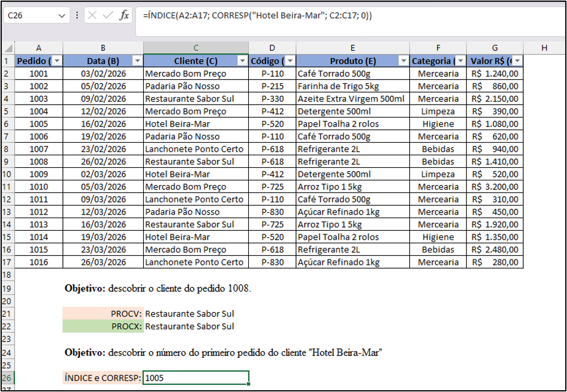Image resolution: width=567 pixels, height=392 pixels.
Task: Click the PROCX label cell
Action: click(x=103, y=326)
